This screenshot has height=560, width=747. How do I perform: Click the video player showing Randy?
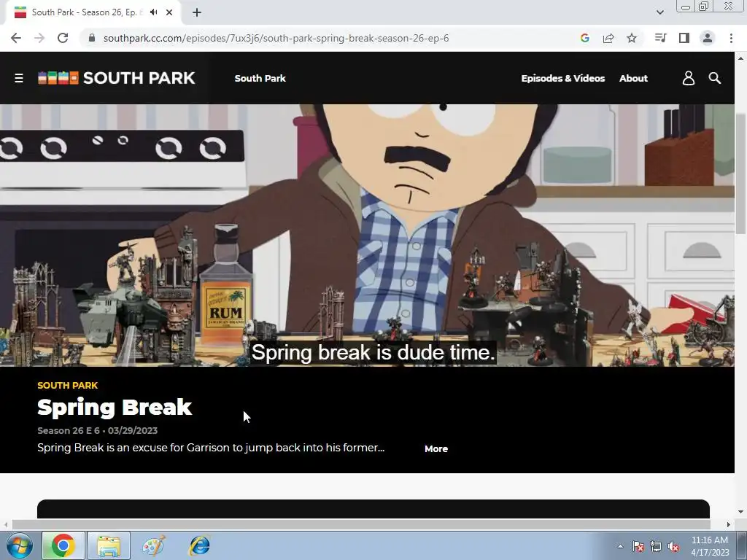pyautogui.click(x=367, y=236)
